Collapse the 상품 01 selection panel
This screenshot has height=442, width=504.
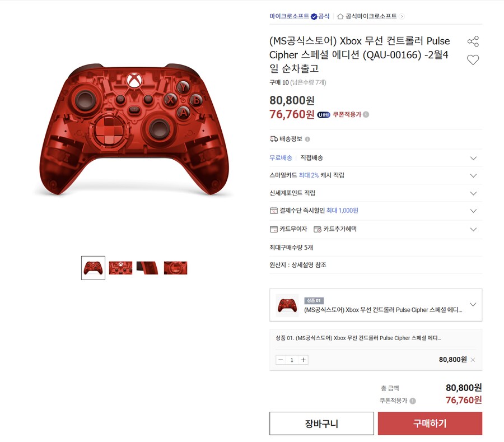click(474, 305)
